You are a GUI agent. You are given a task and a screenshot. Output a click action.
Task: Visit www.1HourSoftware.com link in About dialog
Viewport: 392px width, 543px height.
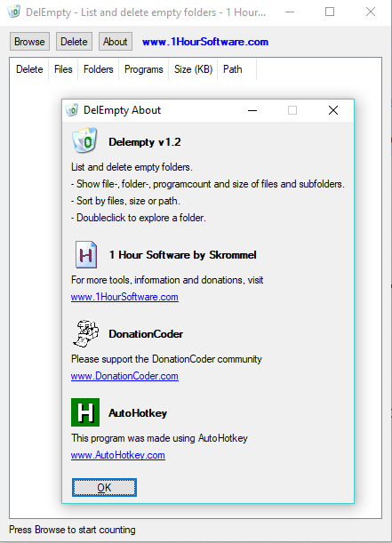[x=124, y=297]
